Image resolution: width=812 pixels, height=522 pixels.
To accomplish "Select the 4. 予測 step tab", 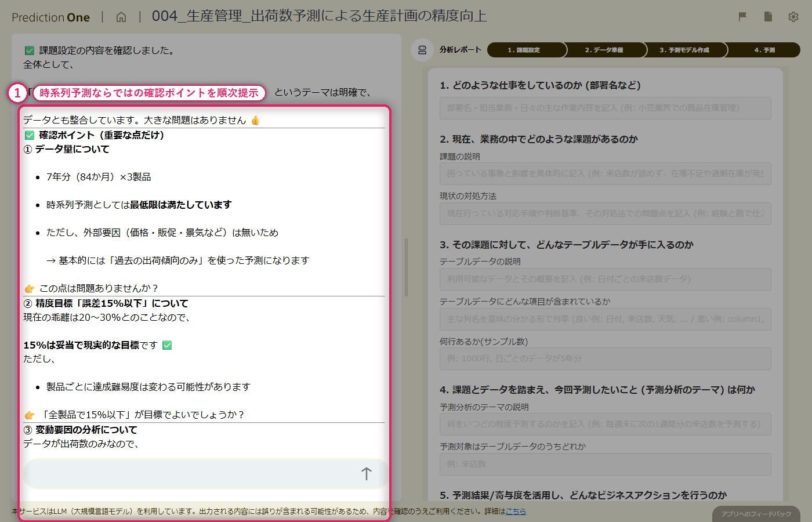I will [x=764, y=50].
